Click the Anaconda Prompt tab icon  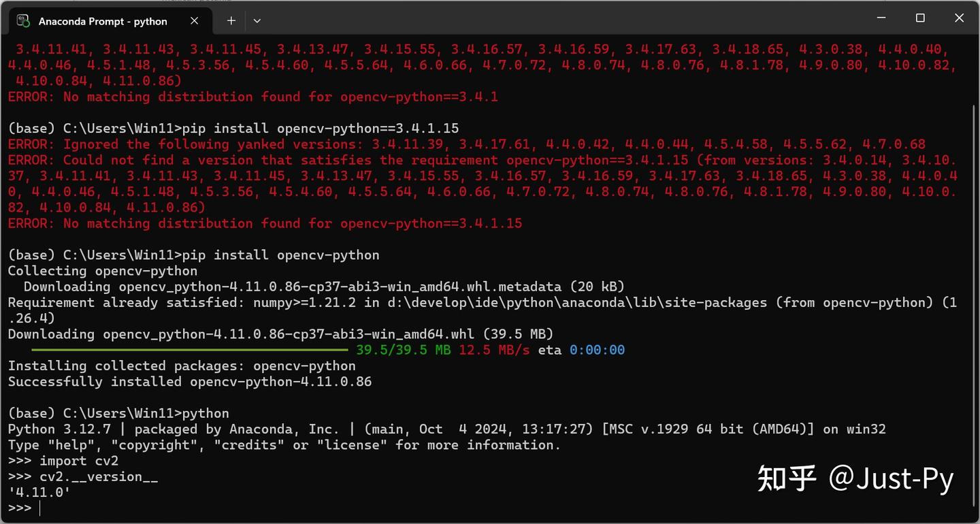23,20
